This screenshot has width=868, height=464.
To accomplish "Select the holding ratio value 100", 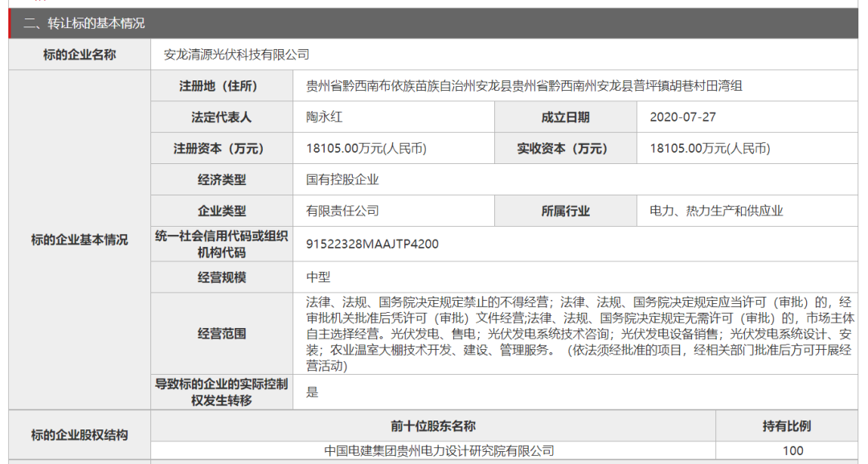I will (x=792, y=451).
